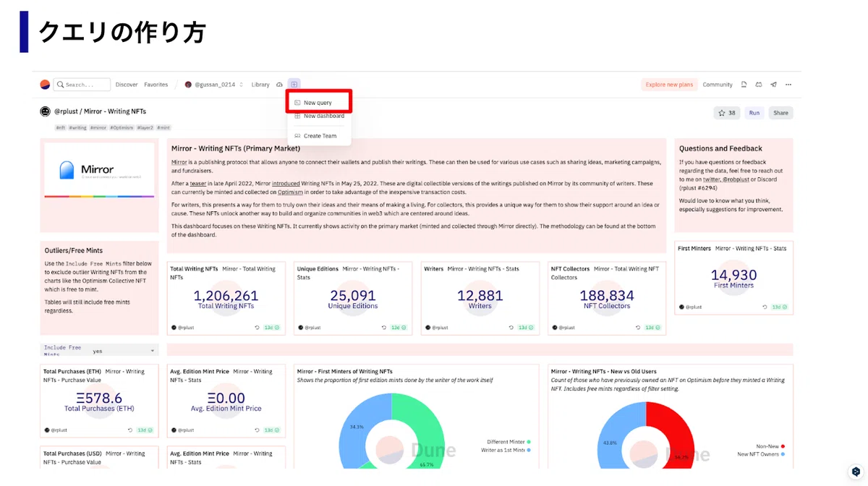
Task: Click the plus create icon in the top bar
Action: point(294,85)
